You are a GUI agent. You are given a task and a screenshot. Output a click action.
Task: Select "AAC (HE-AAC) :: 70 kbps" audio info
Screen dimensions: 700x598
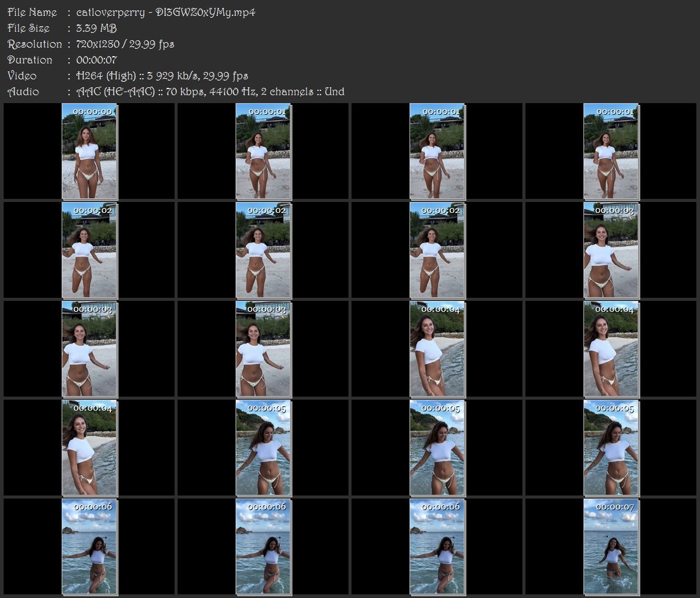click(140, 92)
